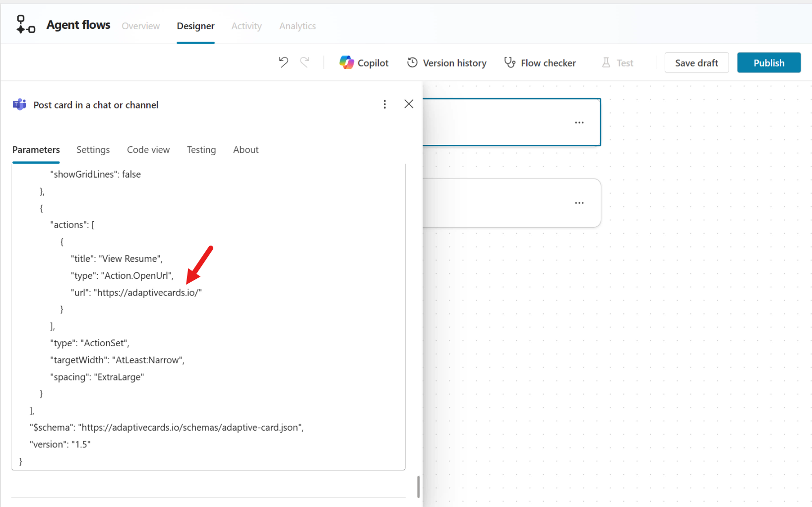Open the ellipsis menu on the lower flow card
The width and height of the screenshot is (812, 507).
[579, 202]
